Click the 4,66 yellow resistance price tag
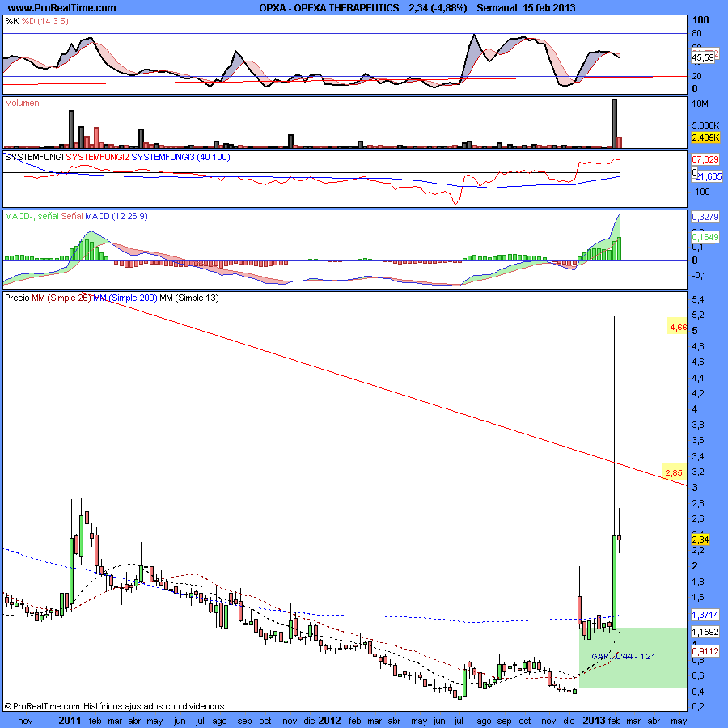 [x=676, y=328]
